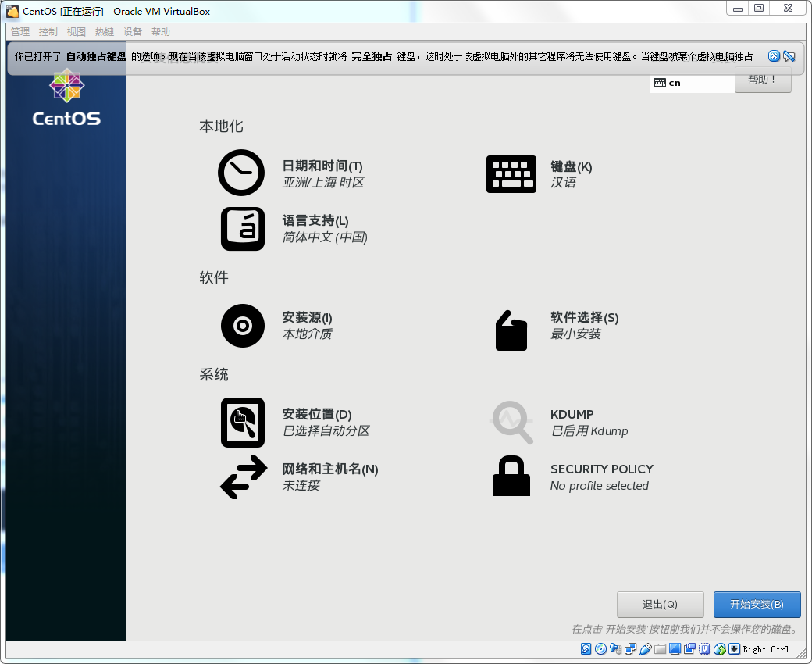This screenshot has height=664, width=812.
Task: Click the network adapter status icon
Action: (631, 649)
